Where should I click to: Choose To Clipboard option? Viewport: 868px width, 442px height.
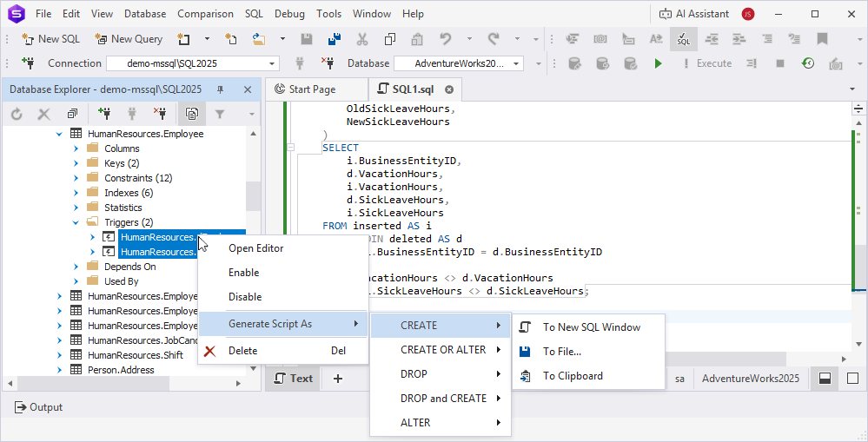pyautogui.click(x=588, y=376)
